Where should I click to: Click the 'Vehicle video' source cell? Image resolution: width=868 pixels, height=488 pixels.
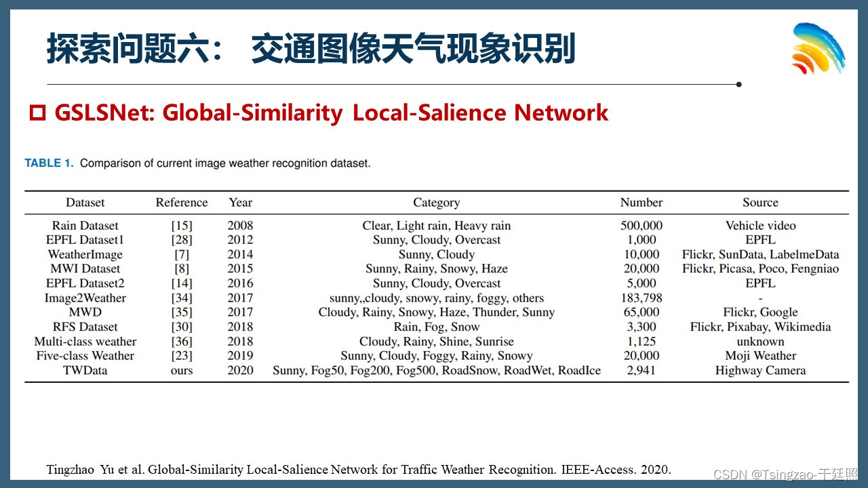click(760, 226)
